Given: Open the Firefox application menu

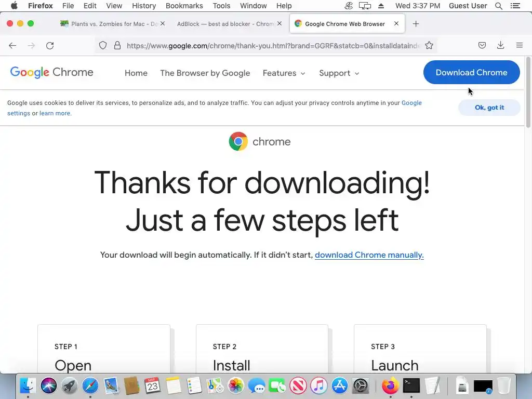Looking at the screenshot, I should [41, 6].
